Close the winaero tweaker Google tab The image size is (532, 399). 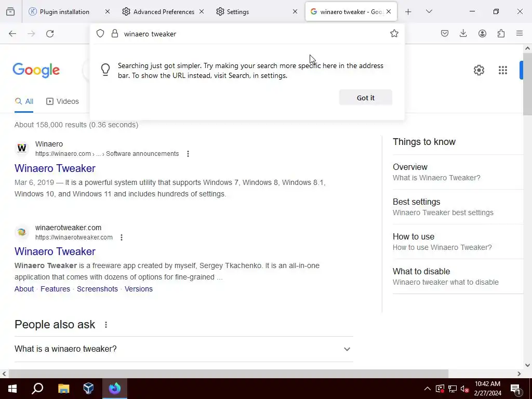389,11
